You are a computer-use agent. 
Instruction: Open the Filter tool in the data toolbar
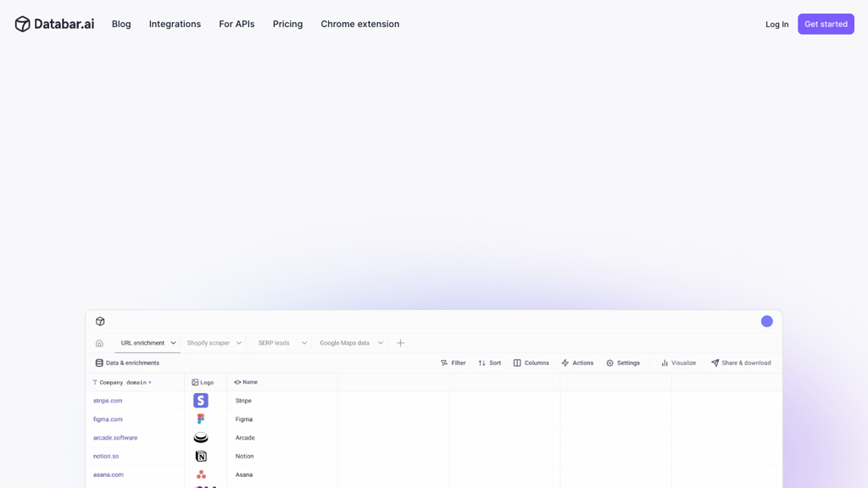[454, 363]
